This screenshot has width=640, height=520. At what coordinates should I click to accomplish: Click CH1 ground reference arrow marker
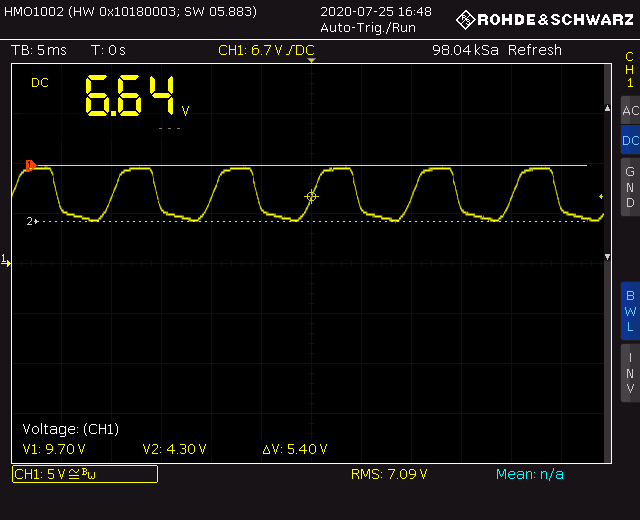coord(5,260)
